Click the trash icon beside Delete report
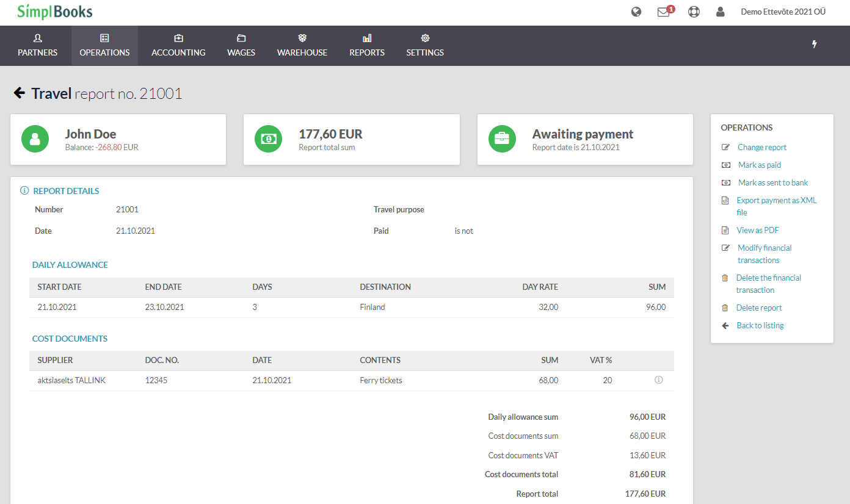Viewport: 850px width, 504px height. point(725,308)
